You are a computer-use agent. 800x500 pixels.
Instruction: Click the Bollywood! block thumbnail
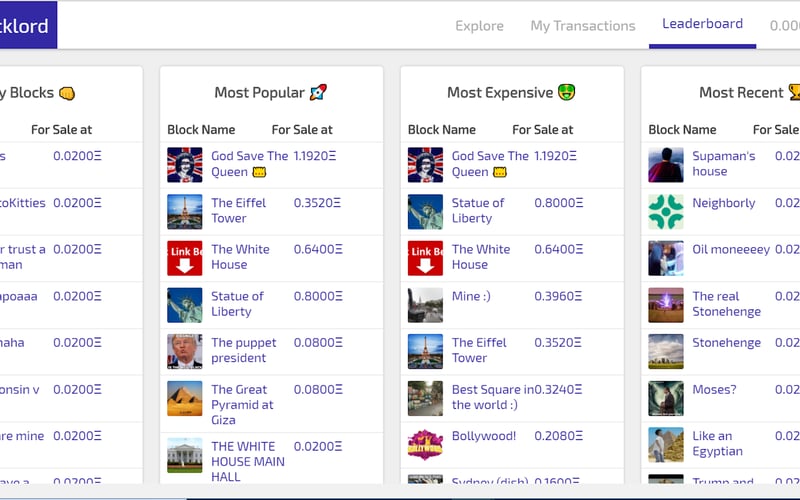(x=426, y=445)
